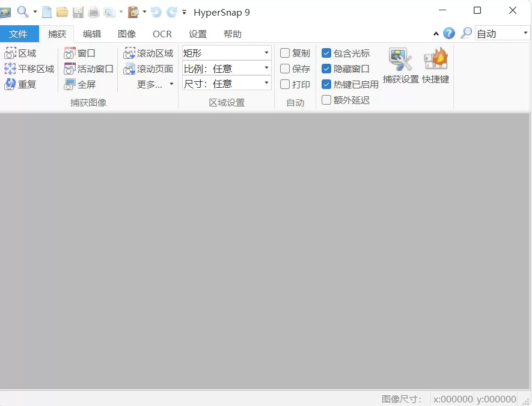Click the Help question mark button
The image size is (532, 406).
pyautogui.click(x=449, y=33)
